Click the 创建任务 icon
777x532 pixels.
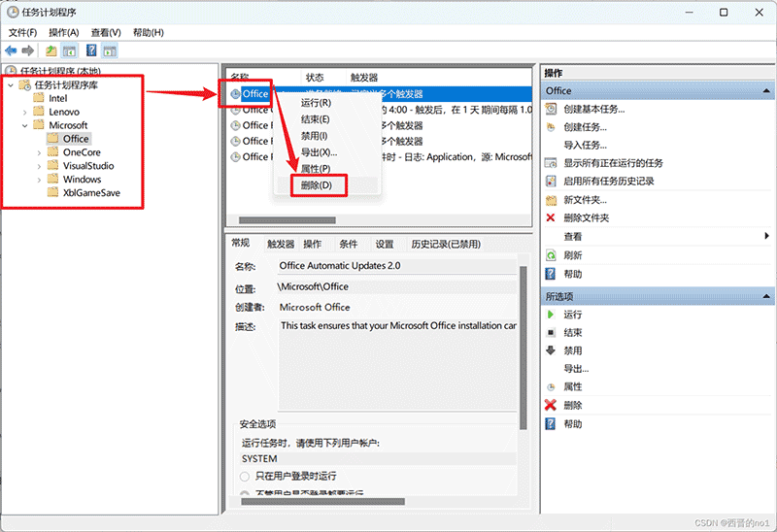pyautogui.click(x=551, y=127)
